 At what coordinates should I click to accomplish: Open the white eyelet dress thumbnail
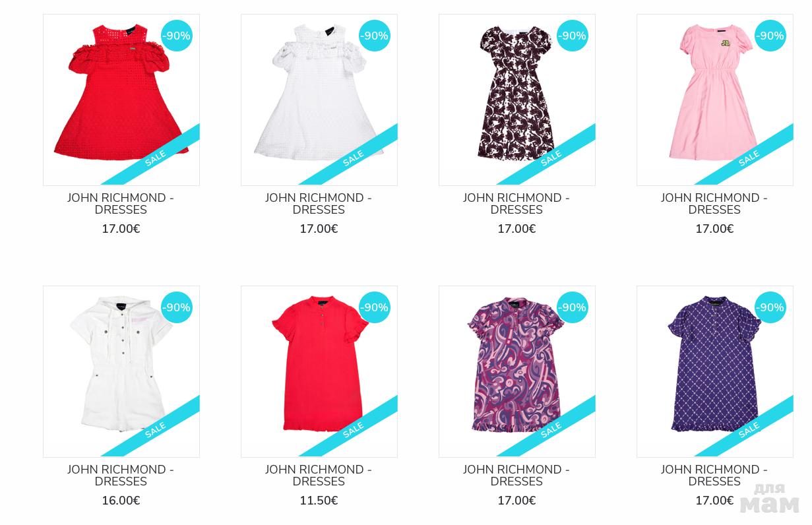[319, 100]
